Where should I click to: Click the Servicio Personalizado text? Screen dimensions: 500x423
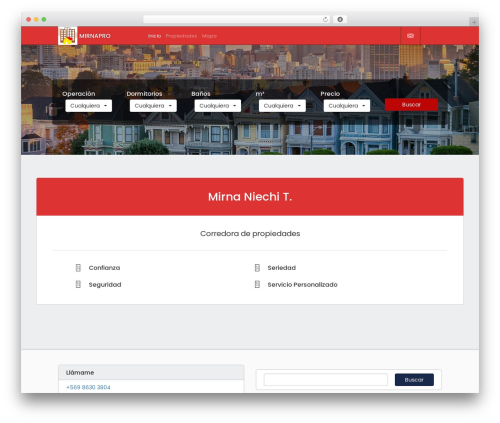pos(302,285)
